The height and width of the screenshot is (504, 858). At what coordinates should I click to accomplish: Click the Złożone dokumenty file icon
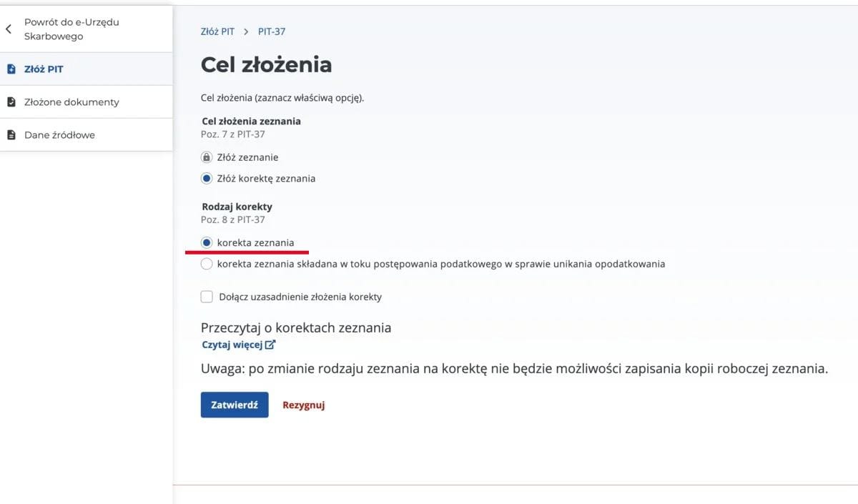coord(11,102)
